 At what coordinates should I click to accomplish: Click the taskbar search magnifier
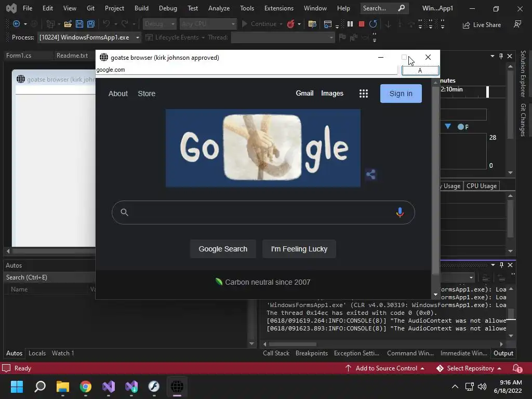[40, 386]
